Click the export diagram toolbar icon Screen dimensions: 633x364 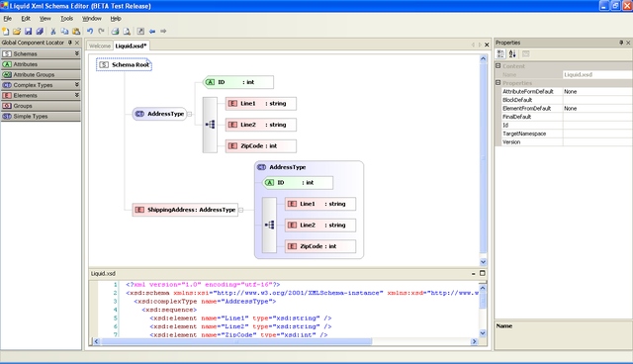point(140,31)
